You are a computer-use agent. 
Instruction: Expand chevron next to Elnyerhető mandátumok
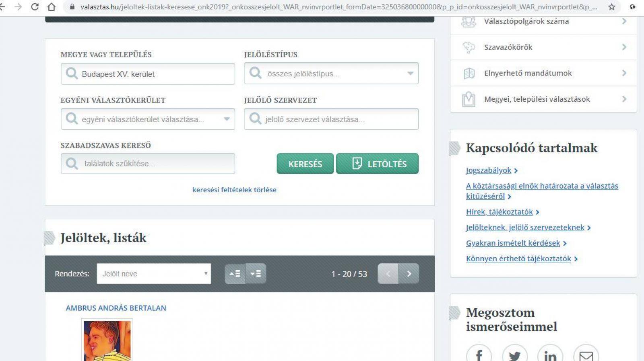click(x=624, y=73)
